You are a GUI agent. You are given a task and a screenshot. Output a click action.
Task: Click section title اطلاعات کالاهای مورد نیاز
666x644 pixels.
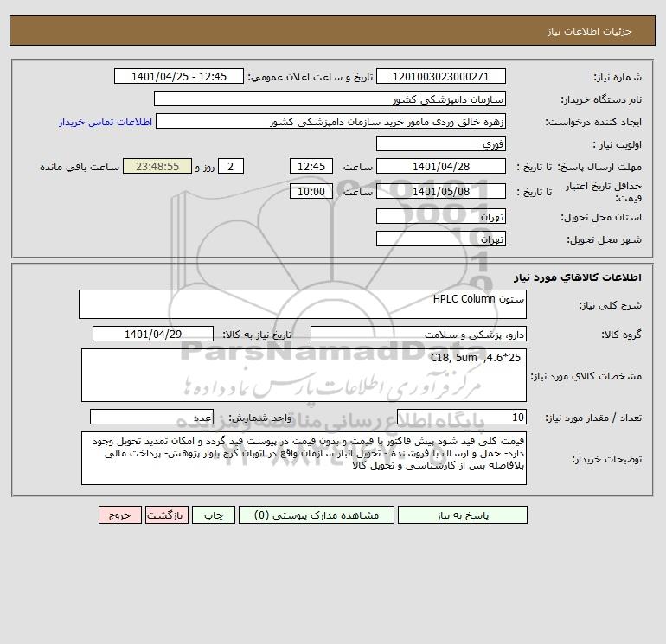click(x=578, y=277)
